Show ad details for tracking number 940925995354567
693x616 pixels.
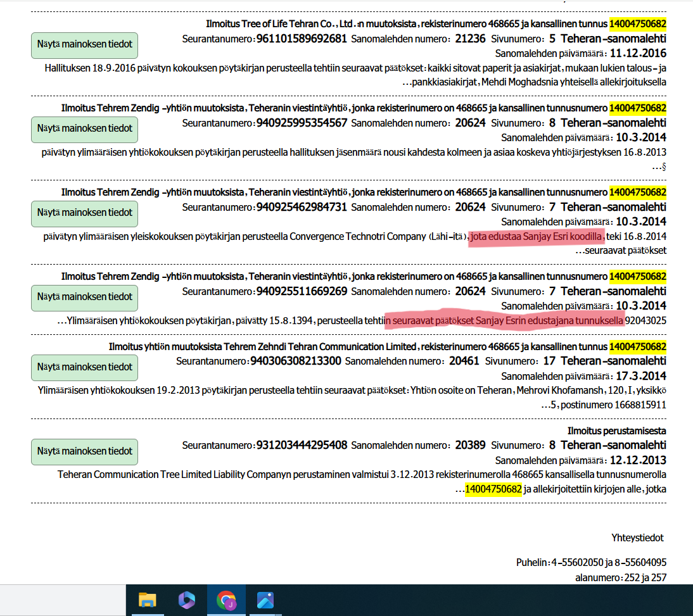coord(84,129)
